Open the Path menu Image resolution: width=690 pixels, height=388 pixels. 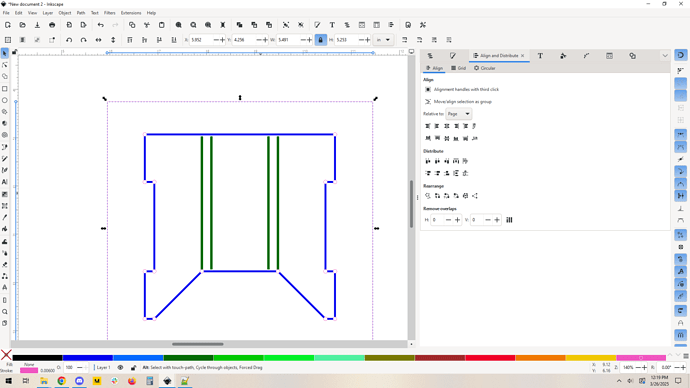(x=81, y=13)
